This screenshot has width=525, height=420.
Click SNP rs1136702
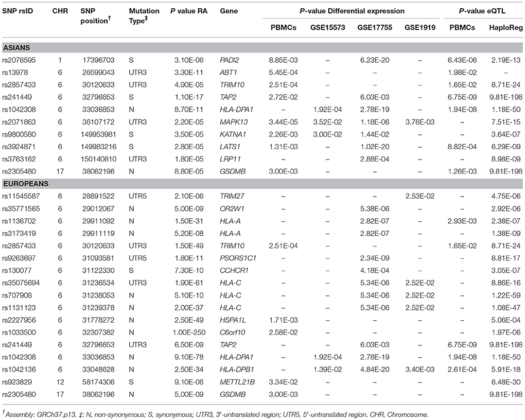point(19,221)
